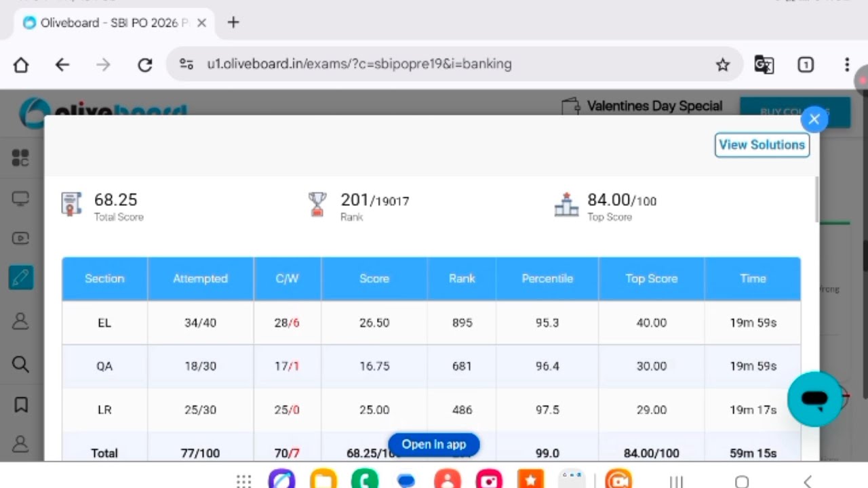868x488 pixels.
Task: Click percentile value 97.5
Action: 547,410
